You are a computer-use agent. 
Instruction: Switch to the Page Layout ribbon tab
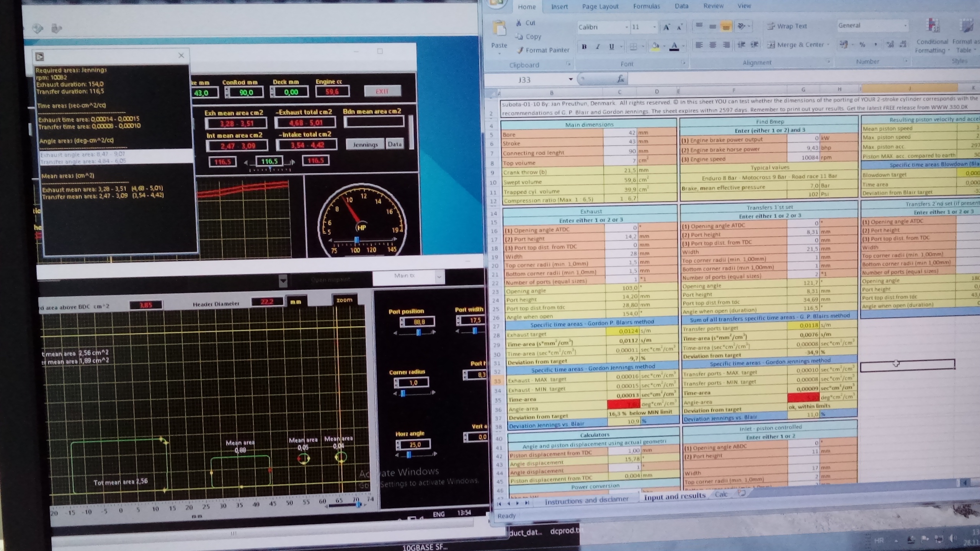pos(600,7)
